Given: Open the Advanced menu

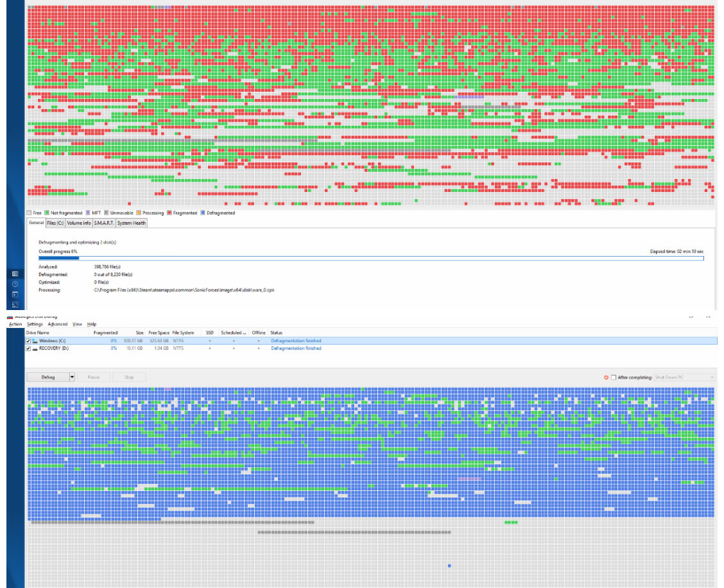Looking at the screenshot, I should click(58, 324).
